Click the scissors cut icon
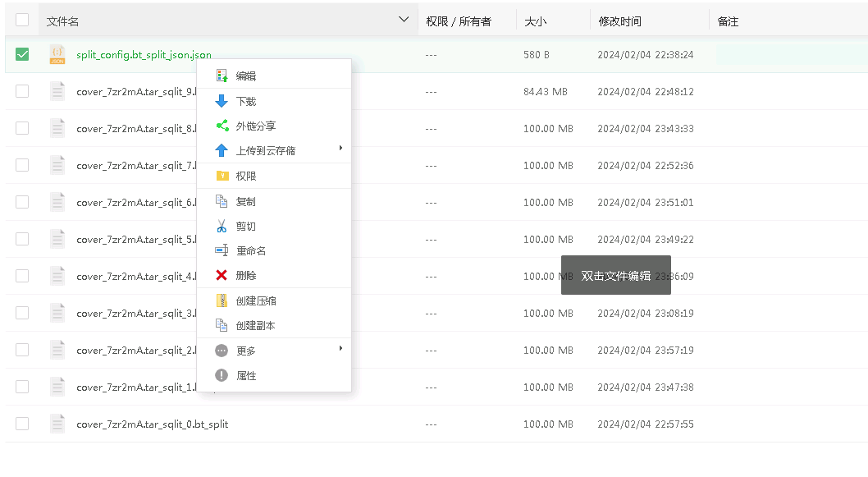Screen dimensions: 868x477 coord(222,226)
